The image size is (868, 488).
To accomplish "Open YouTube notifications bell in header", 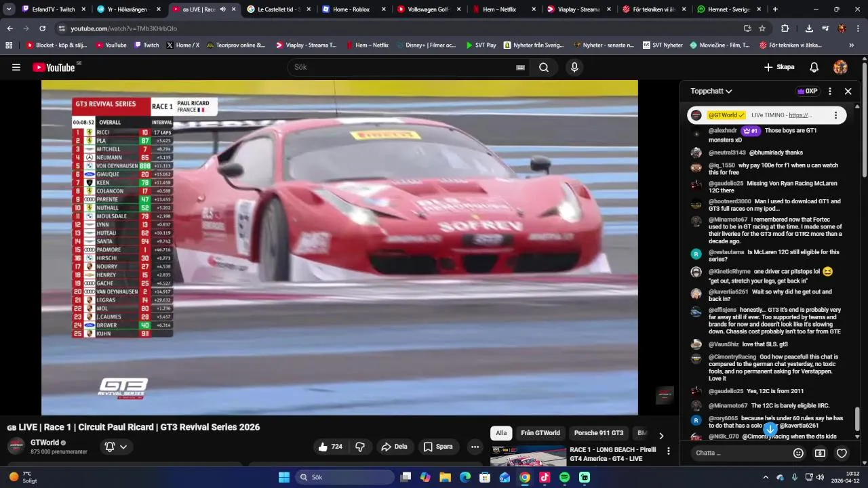I will coord(814,67).
